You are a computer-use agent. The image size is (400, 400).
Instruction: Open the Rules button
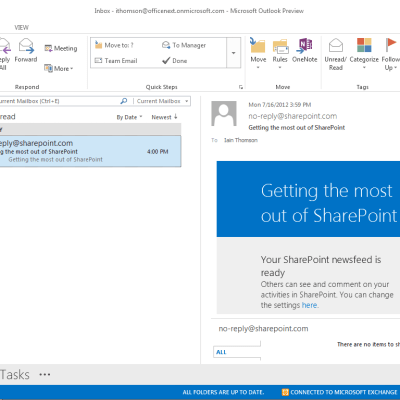[280, 53]
